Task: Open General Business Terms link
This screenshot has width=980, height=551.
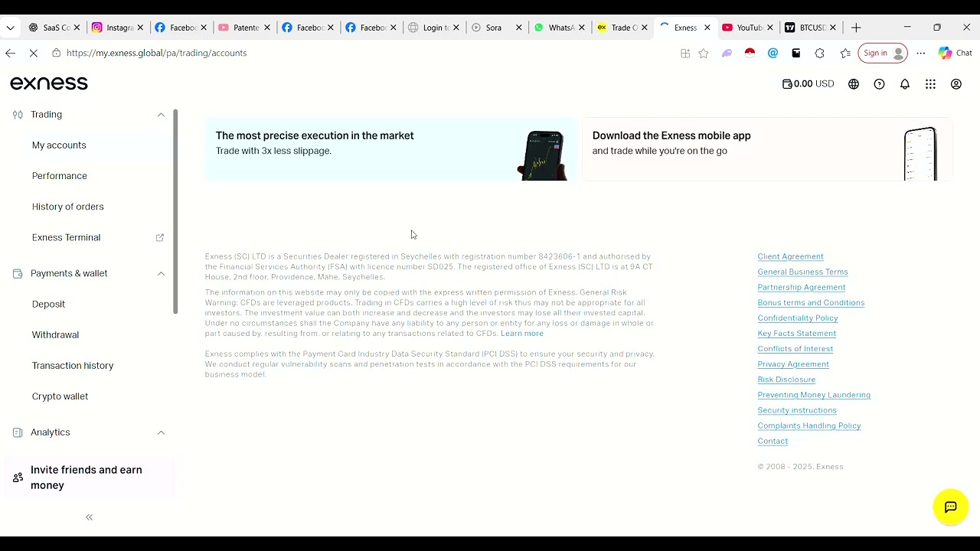Action: click(802, 272)
